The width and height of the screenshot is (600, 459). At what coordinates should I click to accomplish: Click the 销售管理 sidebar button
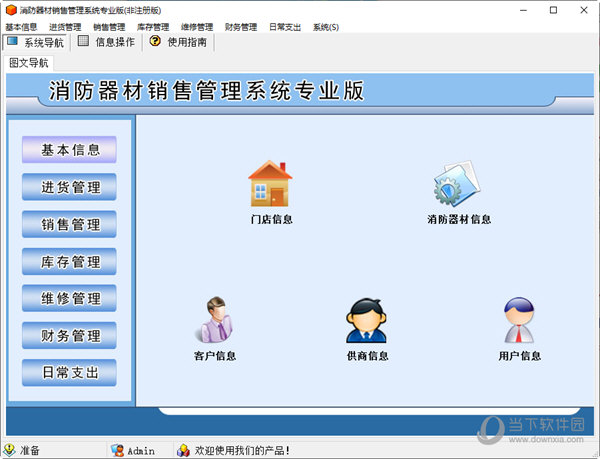click(69, 224)
